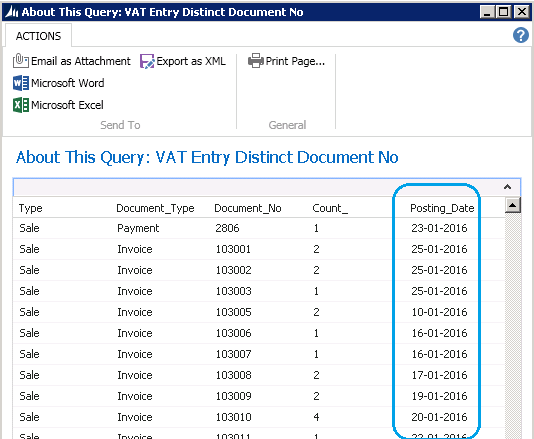Open the ACTIONS ribbon tab
This screenshot has height=439, width=534.
point(38,36)
